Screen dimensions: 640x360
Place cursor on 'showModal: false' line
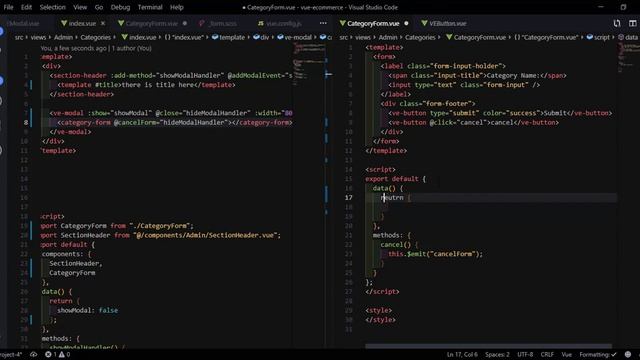87,311
